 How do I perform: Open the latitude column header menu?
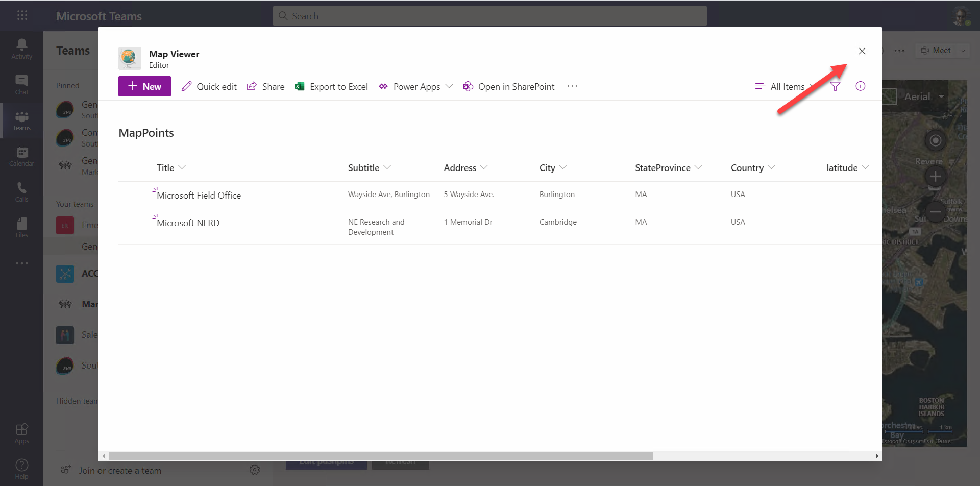point(847,167)
